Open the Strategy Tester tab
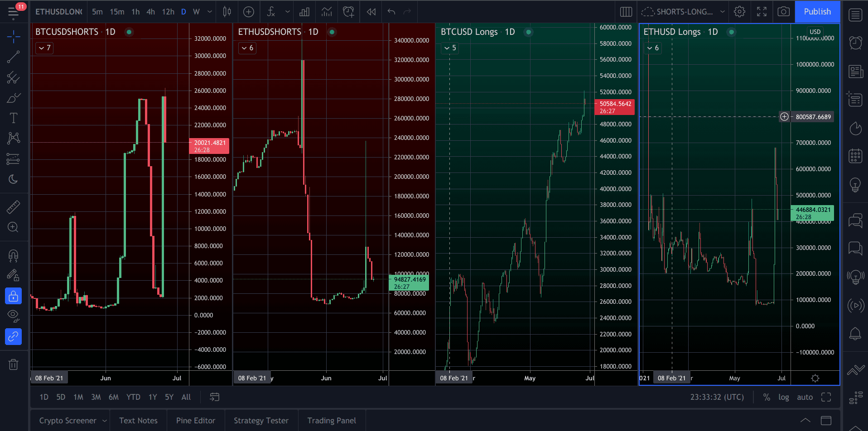 [261, 421]
